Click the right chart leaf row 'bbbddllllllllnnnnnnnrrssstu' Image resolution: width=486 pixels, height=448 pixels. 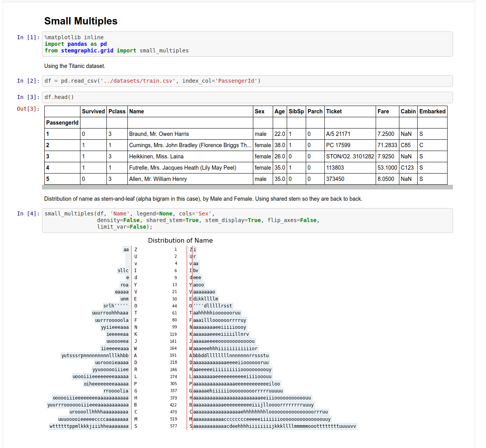(x=231, y=356)
